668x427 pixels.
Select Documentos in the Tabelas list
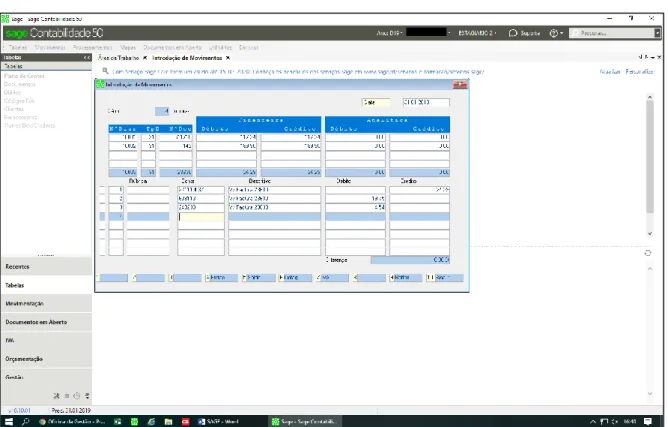pos(20,84)
